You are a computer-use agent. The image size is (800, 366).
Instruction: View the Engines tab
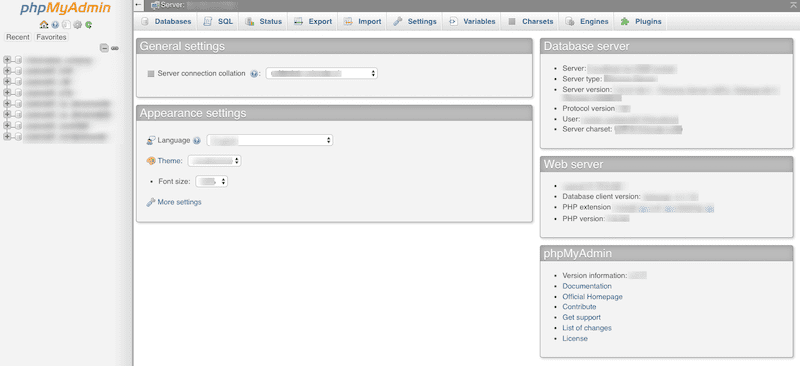click(x=587, y=21)
